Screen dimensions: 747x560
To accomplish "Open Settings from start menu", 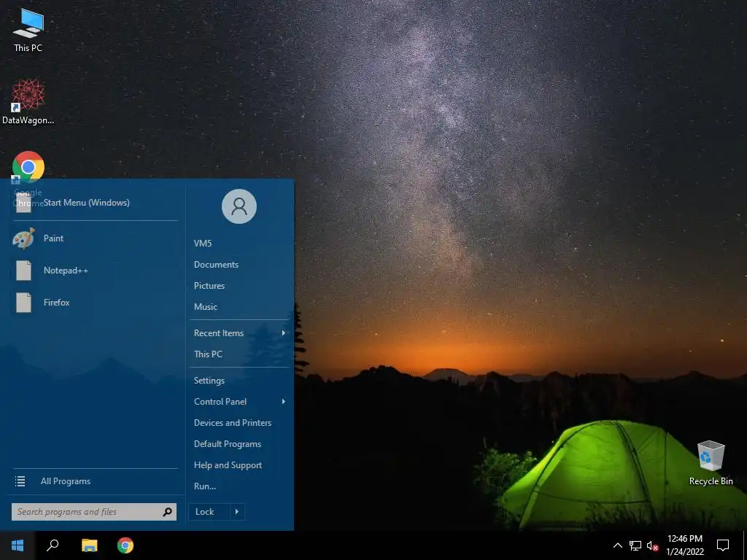I will (x=209, y=381).
